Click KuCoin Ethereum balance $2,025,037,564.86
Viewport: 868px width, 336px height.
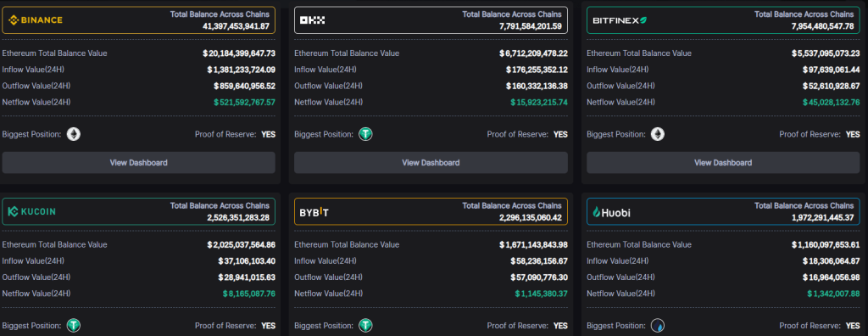point(241,245)
